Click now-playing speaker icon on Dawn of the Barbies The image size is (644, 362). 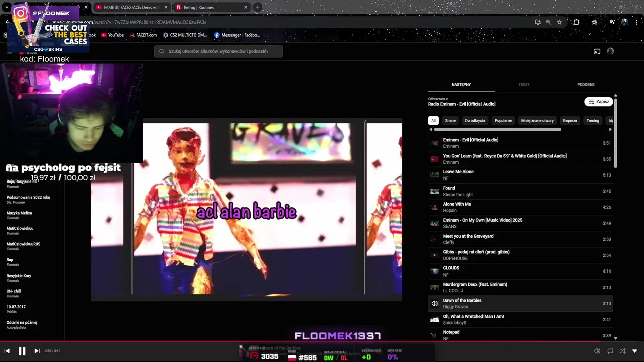coord(435,304)
